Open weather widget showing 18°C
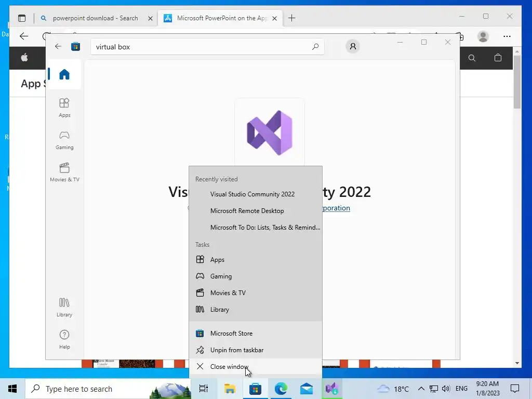The image size is (532, 399). [x=393, y=389]
